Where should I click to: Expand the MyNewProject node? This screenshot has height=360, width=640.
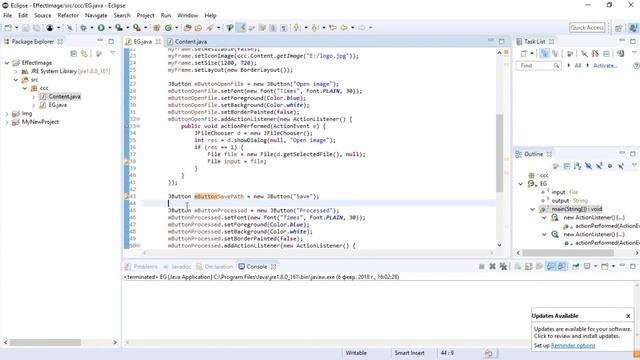coord(7,122)
